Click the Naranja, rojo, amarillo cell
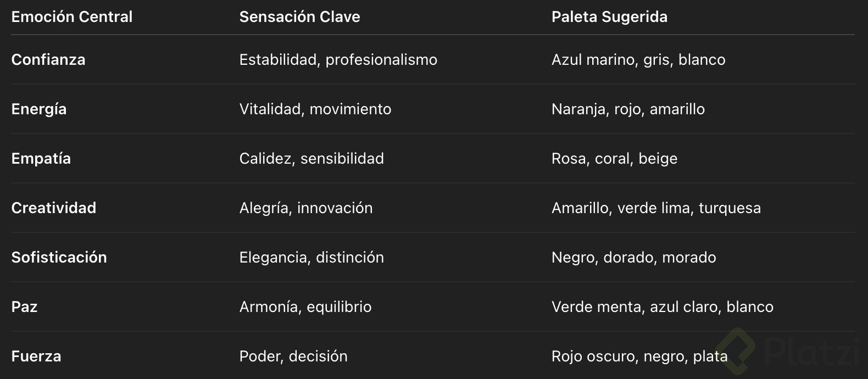868x379 pixels. (628, 109)
